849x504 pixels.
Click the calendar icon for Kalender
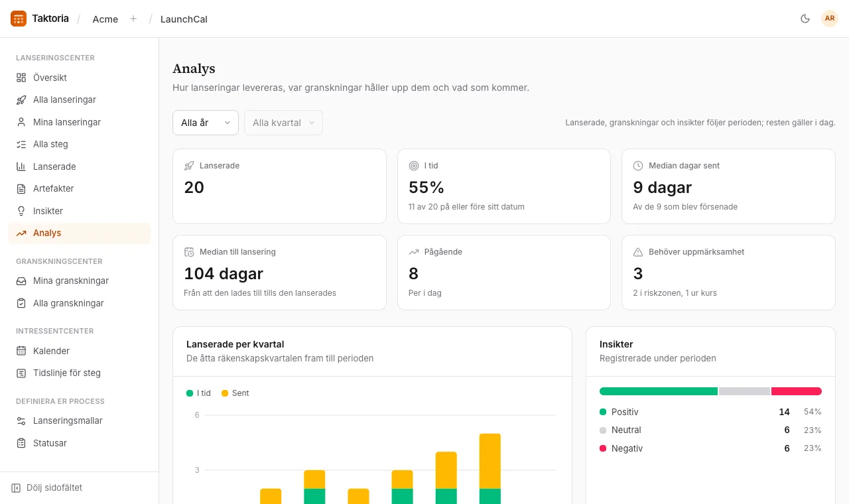click(21, 351)
